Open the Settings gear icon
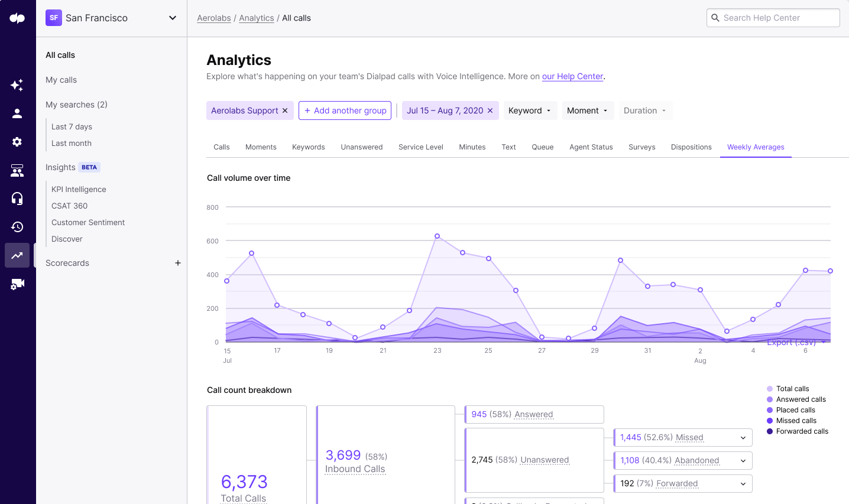Viewport: 849px width, 504px height. pyautogui.click(x=17, y=142)
